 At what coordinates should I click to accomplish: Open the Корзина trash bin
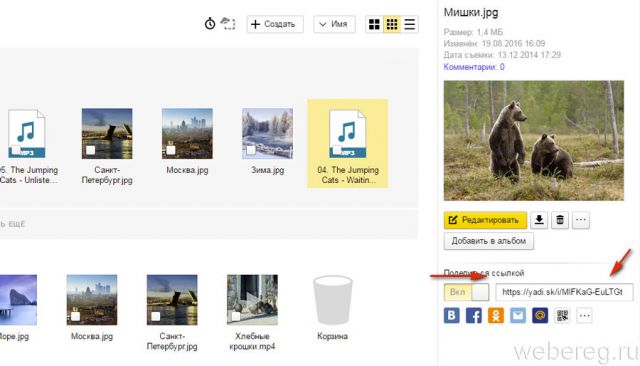333,300
